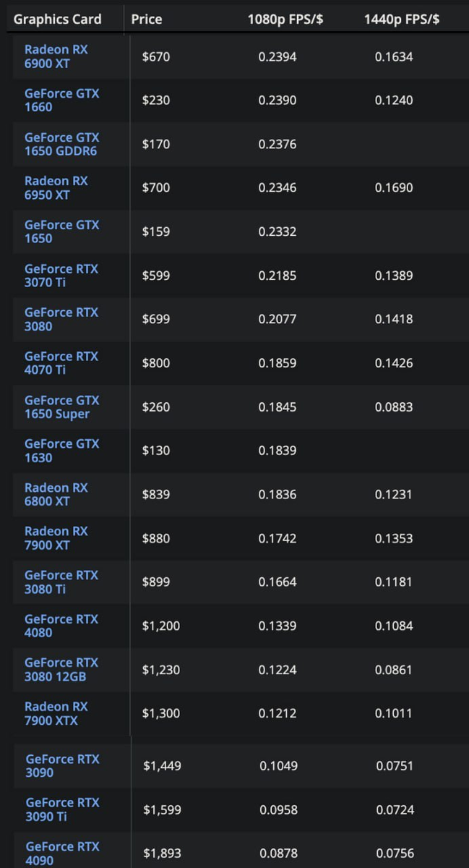Screen dimensions: 469x868
Task: Select the GeForce RTX 4090 link
Action: (62, 854)
